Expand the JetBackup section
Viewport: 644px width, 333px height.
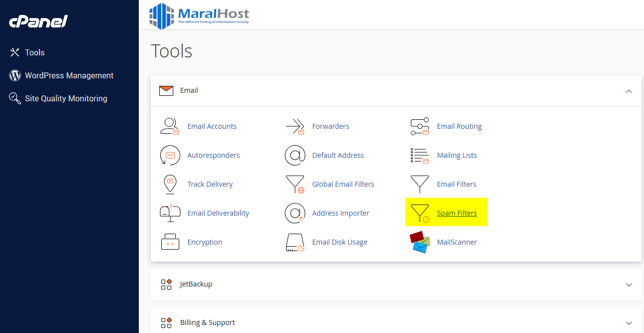click(629, 285)
